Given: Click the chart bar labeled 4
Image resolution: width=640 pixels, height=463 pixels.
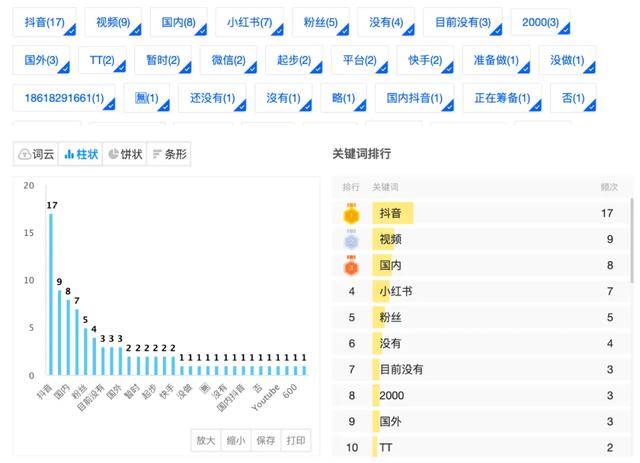Looking at the screenshot, I should tap(94, 356).
